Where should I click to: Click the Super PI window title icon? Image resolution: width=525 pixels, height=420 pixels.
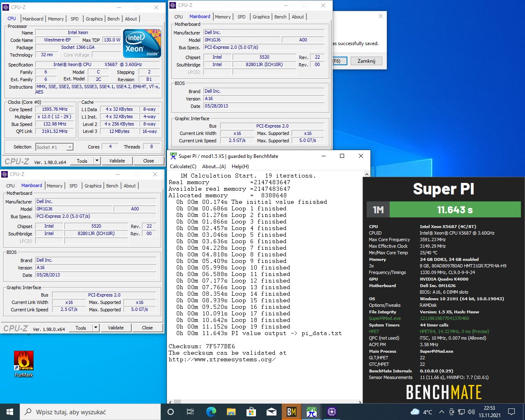point(173,156)
